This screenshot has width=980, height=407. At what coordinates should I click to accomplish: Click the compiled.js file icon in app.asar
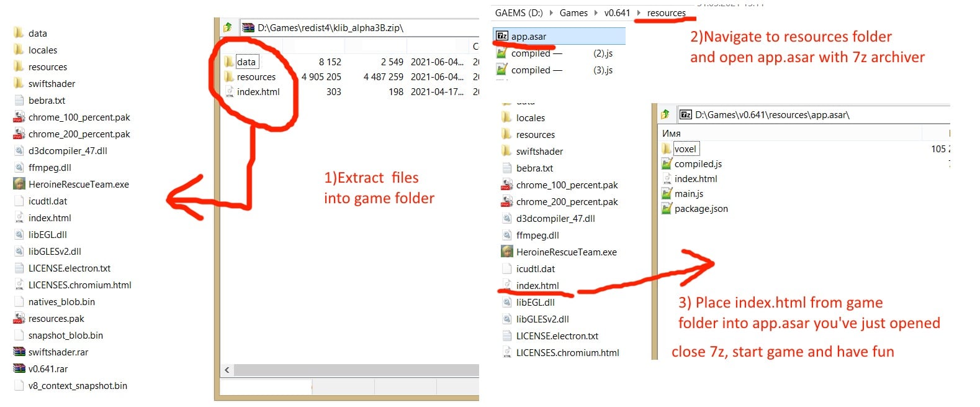tap(667, 163)
